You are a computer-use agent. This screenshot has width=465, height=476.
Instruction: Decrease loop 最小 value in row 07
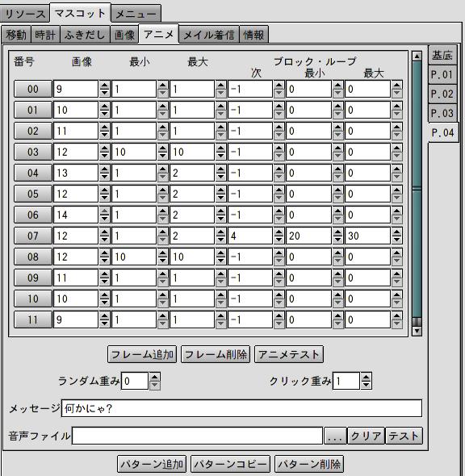click(337, 240)
